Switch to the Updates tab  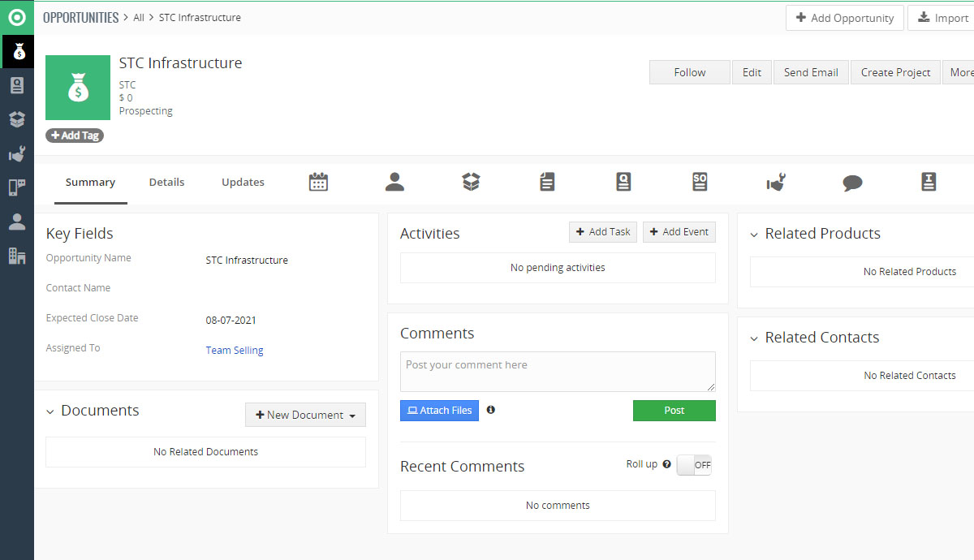coord(243,183)
